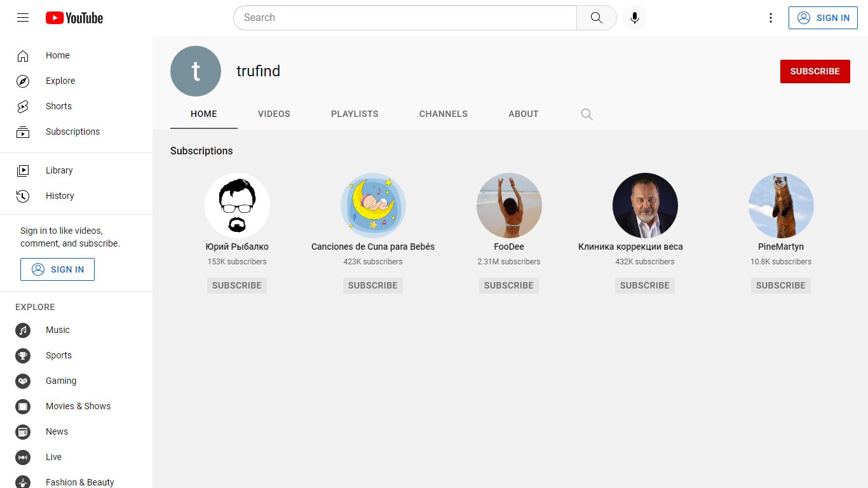Open the hamburger guide menu

pyautogui.click(x=23, y=18)
